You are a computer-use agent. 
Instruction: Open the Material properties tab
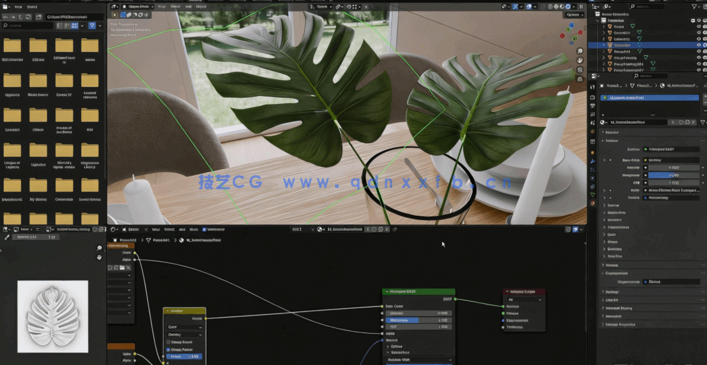[x=592, y=203]
